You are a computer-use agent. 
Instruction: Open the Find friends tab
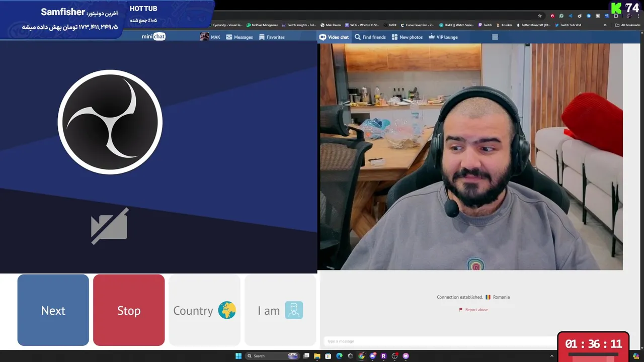pyautogui.click(x=370, y=37)
